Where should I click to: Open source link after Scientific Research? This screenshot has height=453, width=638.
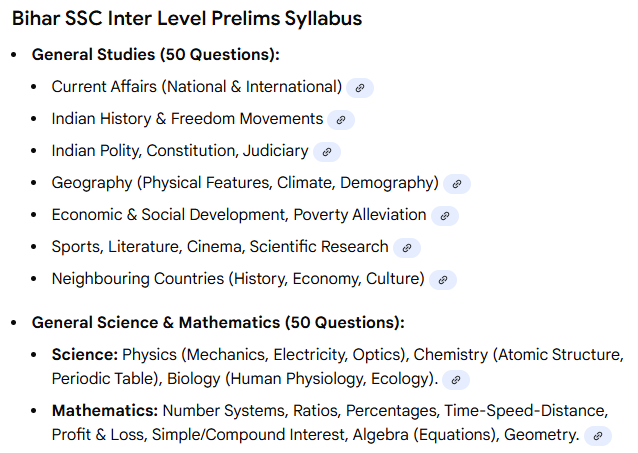tap(407, 248)
